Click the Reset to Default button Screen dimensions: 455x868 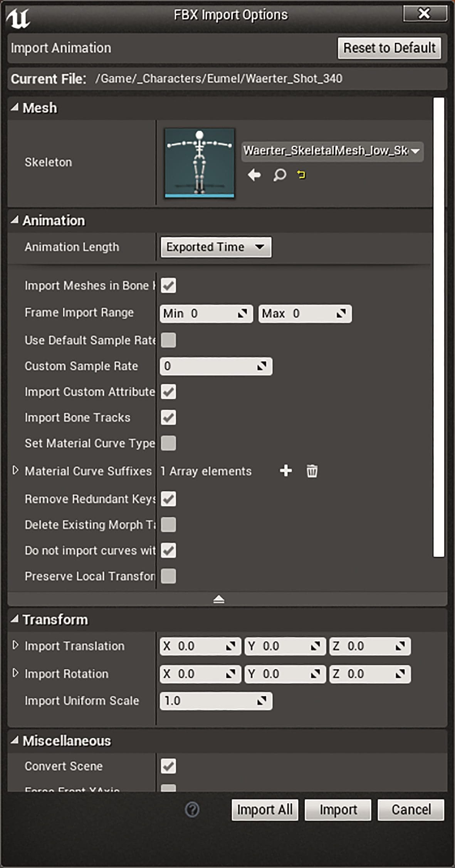click(389, 48)
